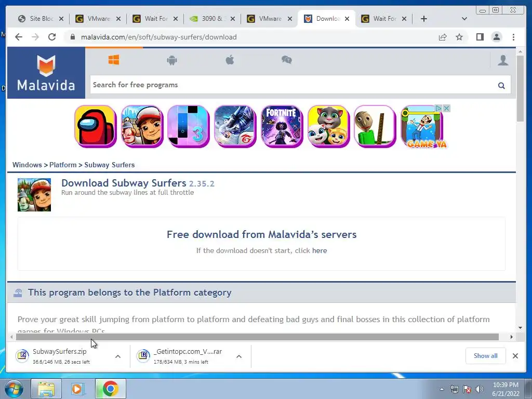Close the 3090 & tab
This screenshot has height=399, width=532.
[x=232, y=19]
